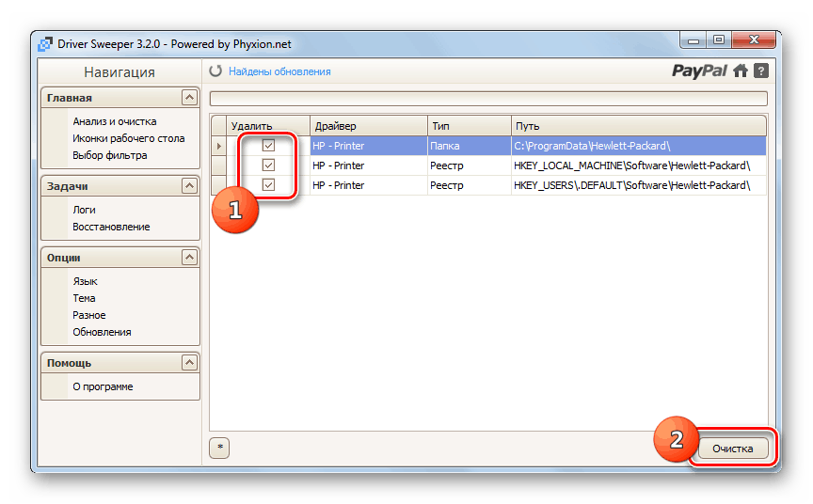The height and width of the screenshot is (504, 813).
Task: Close the Driver Sweeper window
Action: [754, 39]
